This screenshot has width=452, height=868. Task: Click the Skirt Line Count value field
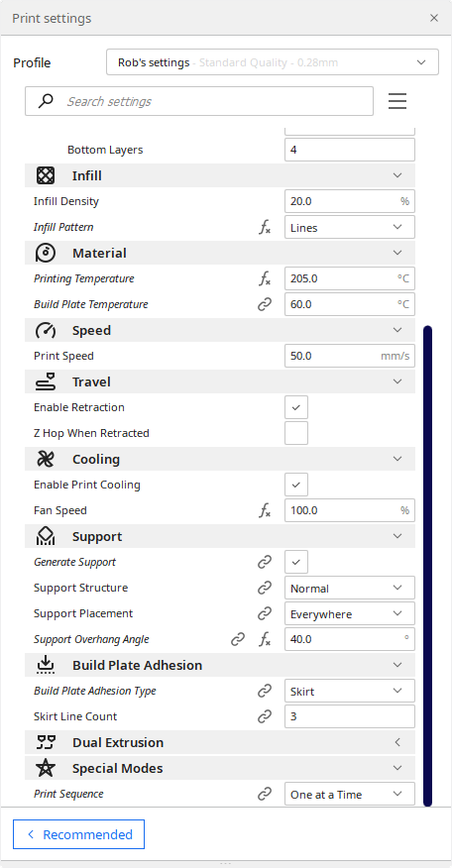point(350,716)
